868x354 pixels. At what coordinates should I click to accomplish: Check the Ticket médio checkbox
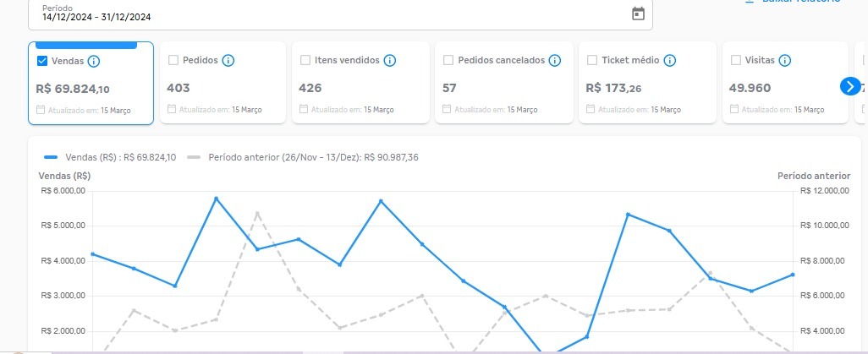pyautogui.click(x=593, y=61)
